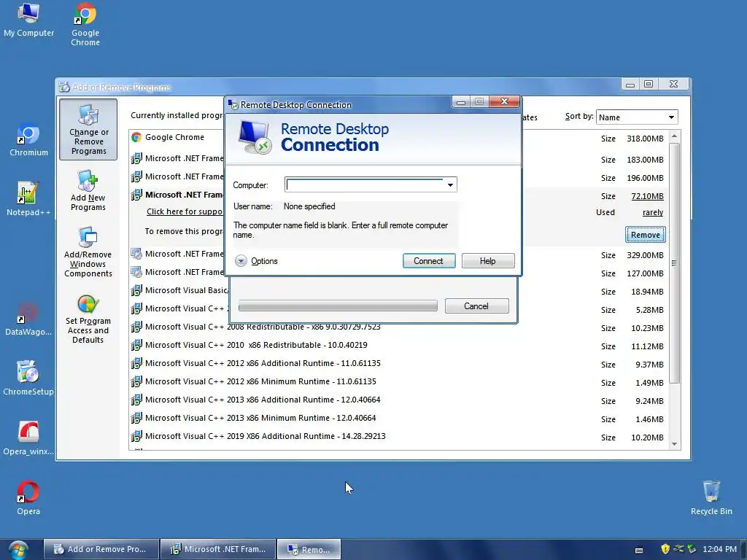Open Opera_winx installer icon on desktop
The image size is (747, 560).
coord(28,438)
